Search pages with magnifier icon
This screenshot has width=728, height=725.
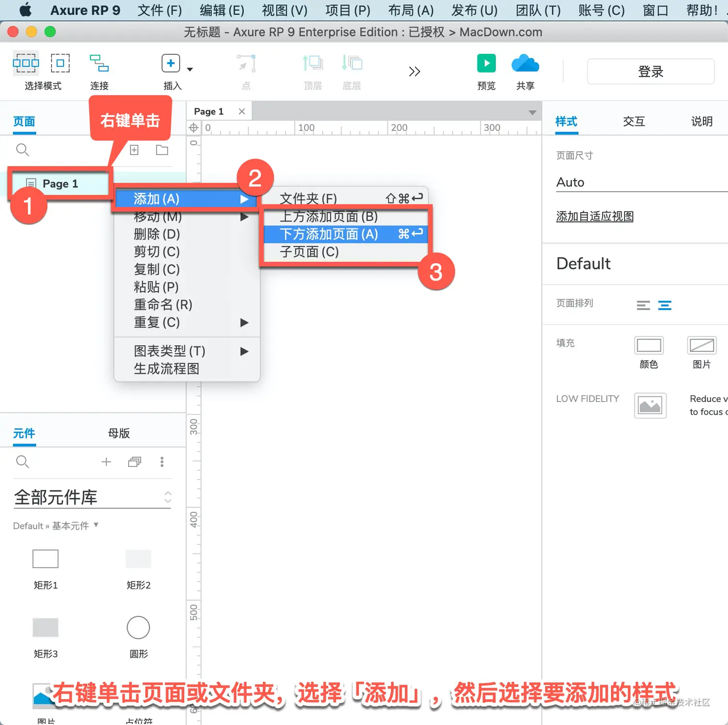(23, 150)
